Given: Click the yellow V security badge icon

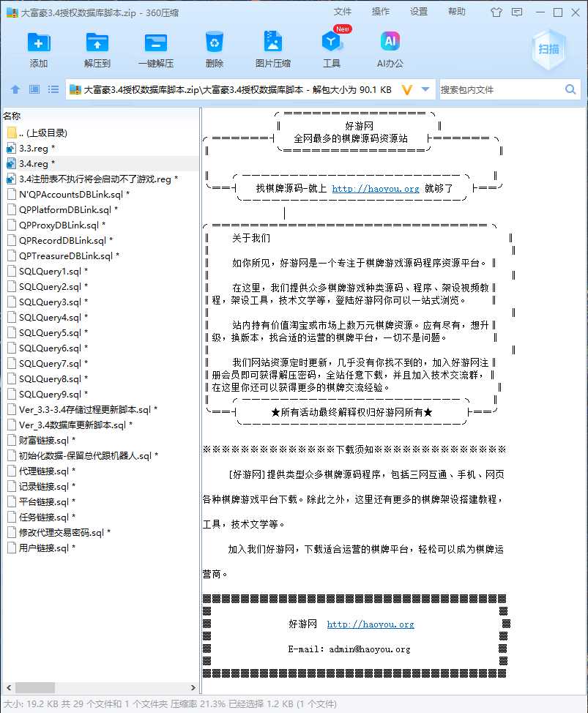Looking at the screenshot, I should 407,89.
